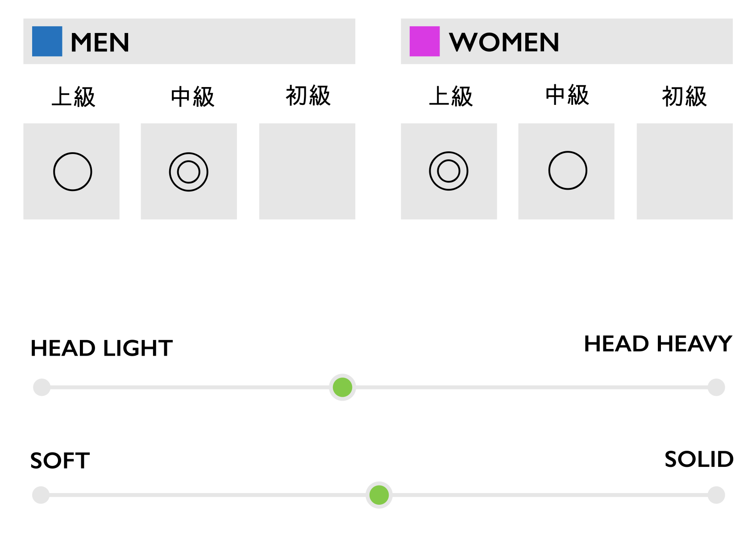The image size is (756, 540).
Task: Click empty box under MEN 初級
Action: (x=307, y=171)
